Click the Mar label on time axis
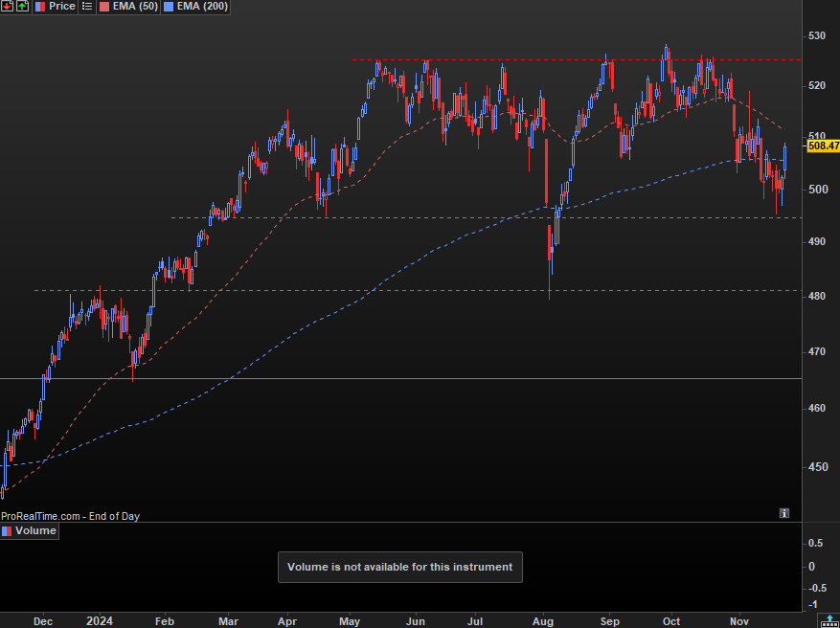The image size is (840, 628). pyautogui.click(x=228, y=621)
